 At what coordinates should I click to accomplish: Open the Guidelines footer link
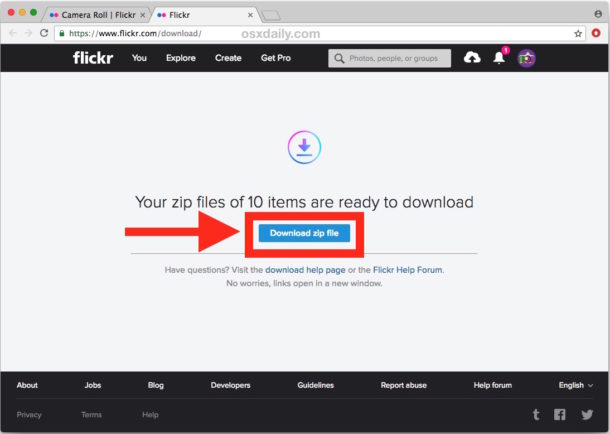[316, 385]
